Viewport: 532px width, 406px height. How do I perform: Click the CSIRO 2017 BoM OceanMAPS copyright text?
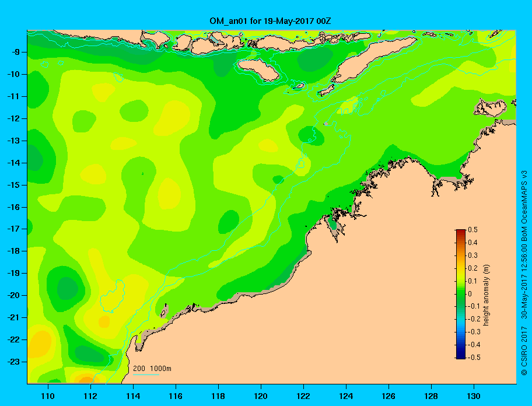click(524, 272)
